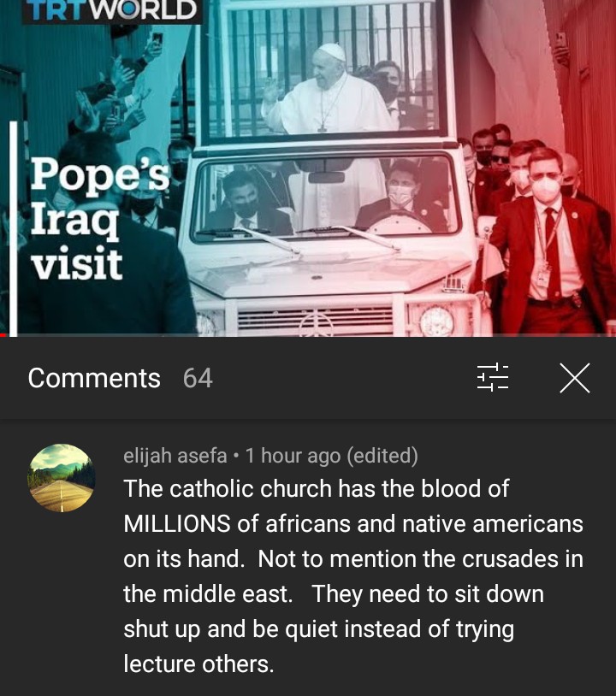
Task: Close the comments panel with the X
Action: tap(575, 378)
